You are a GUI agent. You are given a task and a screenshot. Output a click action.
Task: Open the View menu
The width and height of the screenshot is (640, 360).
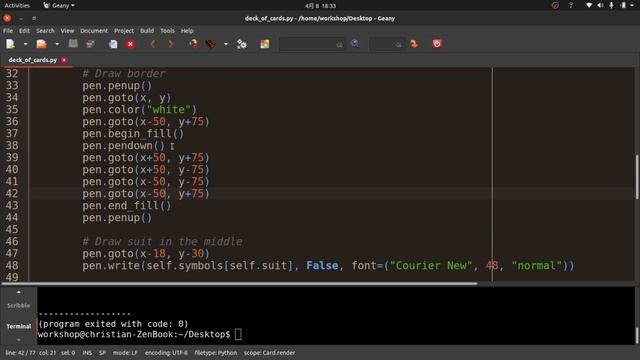[67, 31]
